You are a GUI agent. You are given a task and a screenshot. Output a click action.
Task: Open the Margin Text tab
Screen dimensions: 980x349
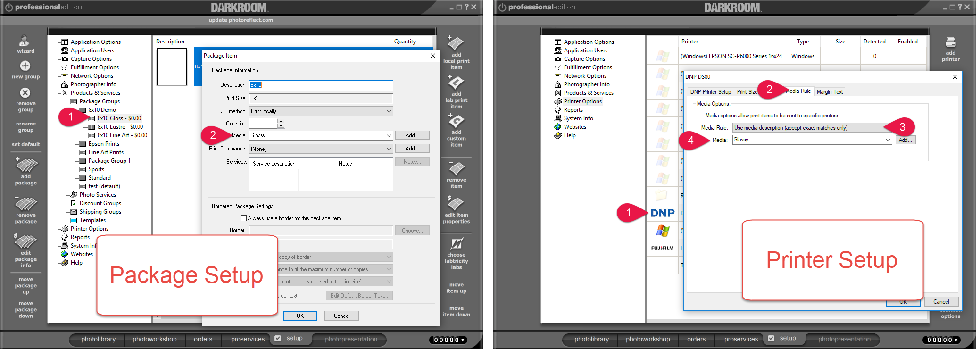(830, 92)
